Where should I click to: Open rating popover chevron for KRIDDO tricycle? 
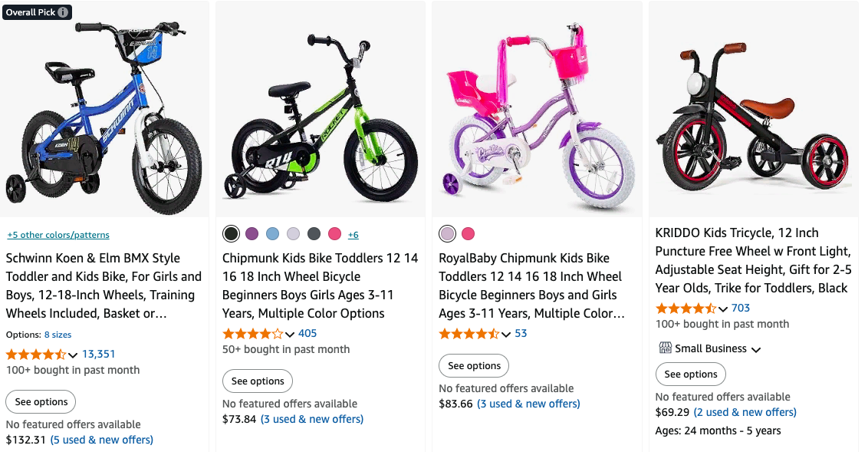[722, 308]
